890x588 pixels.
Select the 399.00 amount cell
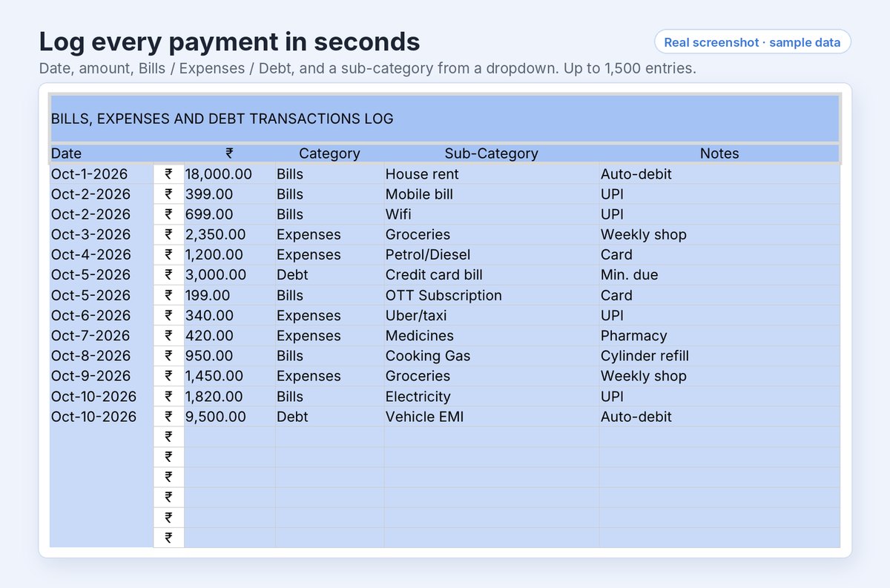tap(229, 194)
